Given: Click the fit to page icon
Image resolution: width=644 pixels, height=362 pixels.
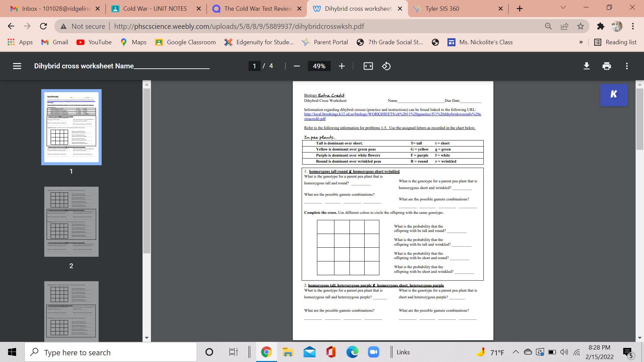Looking at the screenshot, I should click(x=368, y=66).
